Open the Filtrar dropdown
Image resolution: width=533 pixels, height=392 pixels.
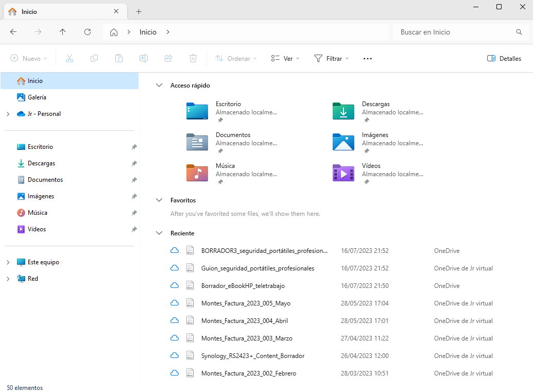point(331,59)
